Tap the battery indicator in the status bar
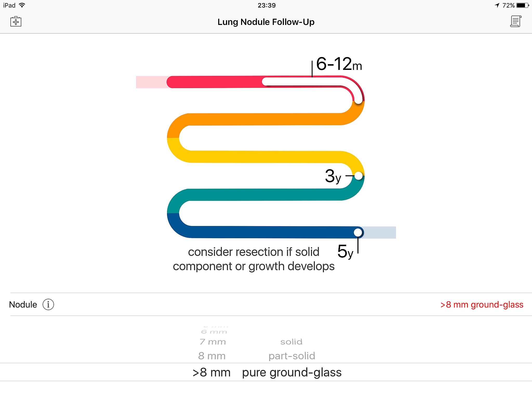The height and width of the screenshot is (399, 532). [522, 5]
